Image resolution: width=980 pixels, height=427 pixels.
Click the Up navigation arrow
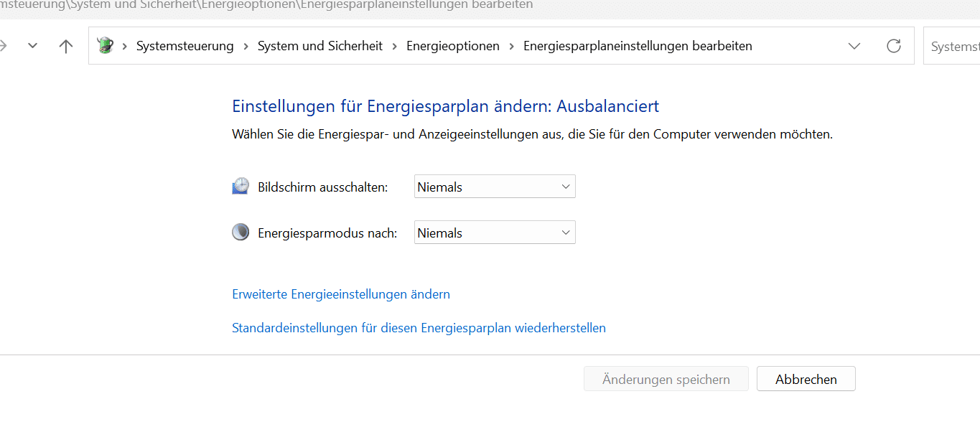(x=66, y=46)
